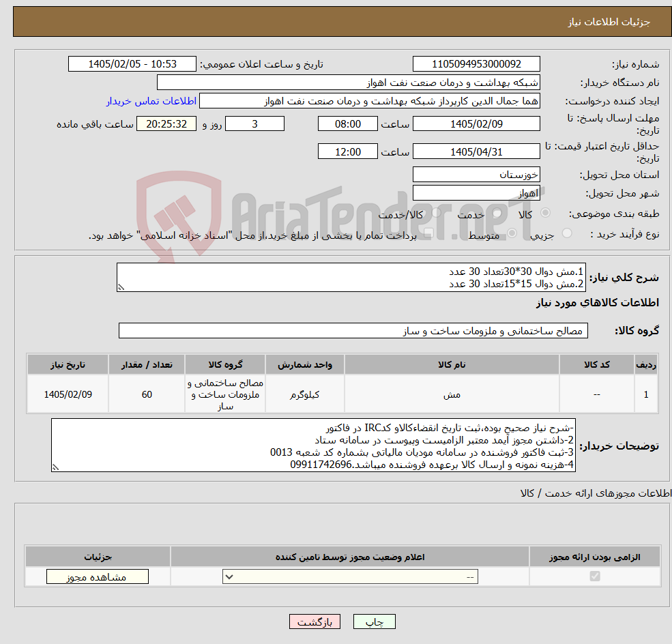Click the goods group field مصالح ساختمانی
This screenshot has height=644, width=672.
click(353, 331)
